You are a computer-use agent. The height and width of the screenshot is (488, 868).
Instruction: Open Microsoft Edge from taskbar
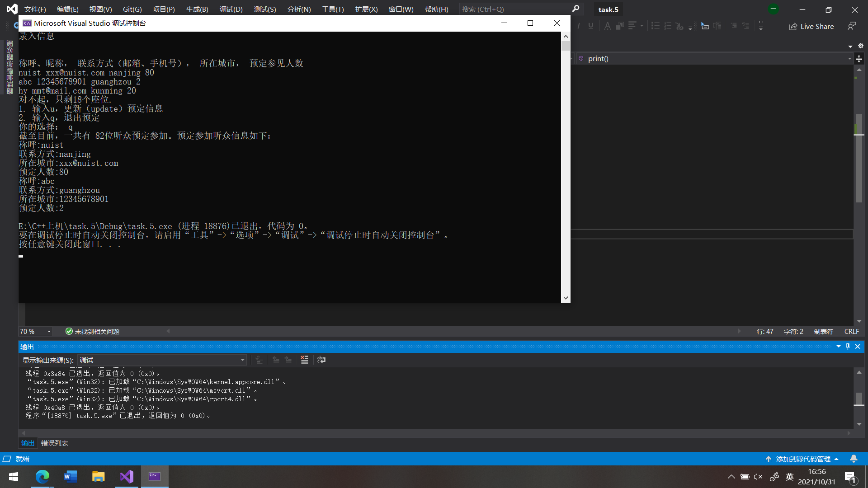point(42,477)
